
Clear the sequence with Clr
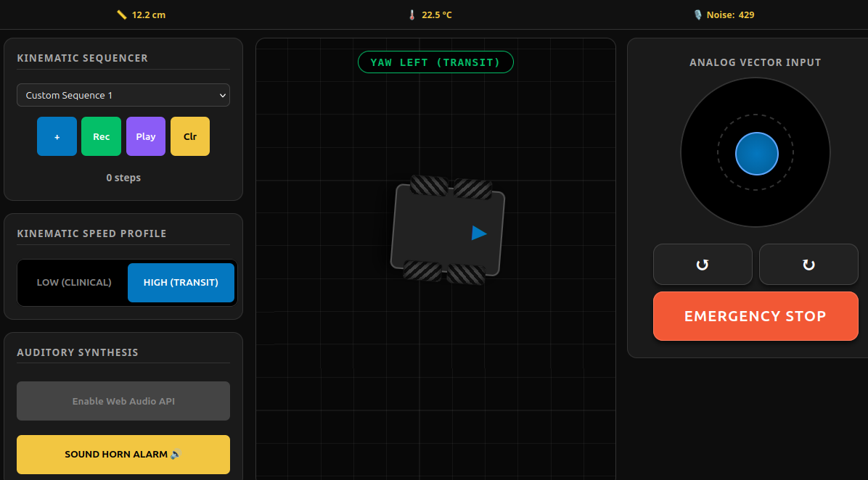click(x=190, y=136)
